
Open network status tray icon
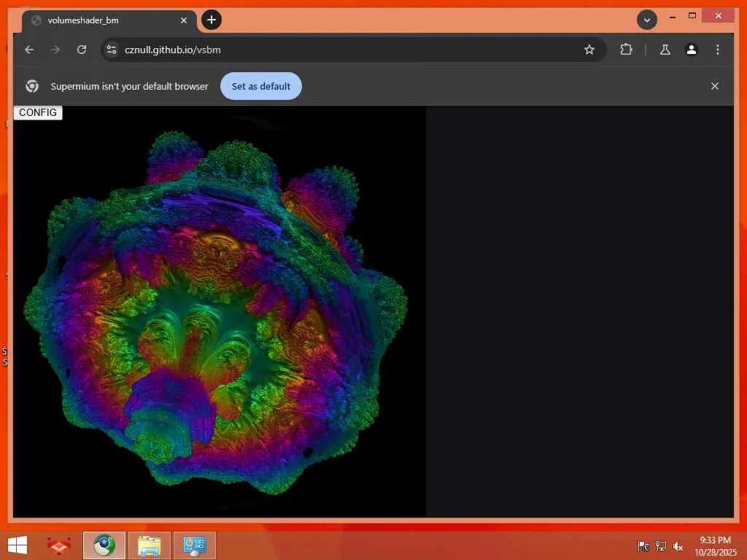click(661, 546)
